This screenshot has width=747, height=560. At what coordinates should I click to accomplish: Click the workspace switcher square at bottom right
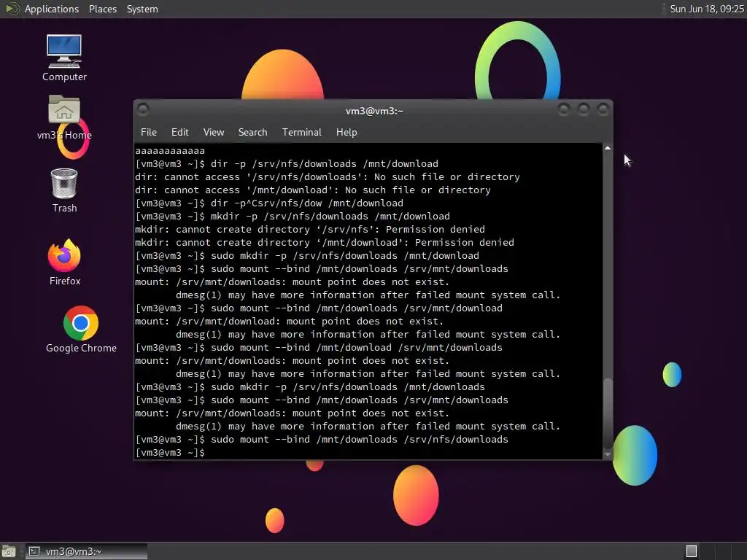pos(692,551)
